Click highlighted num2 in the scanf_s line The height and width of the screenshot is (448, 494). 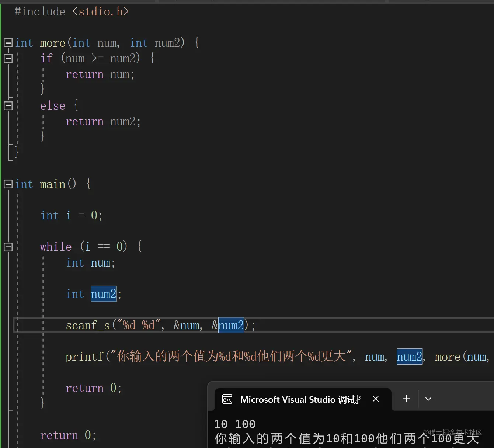click(231, 325)
